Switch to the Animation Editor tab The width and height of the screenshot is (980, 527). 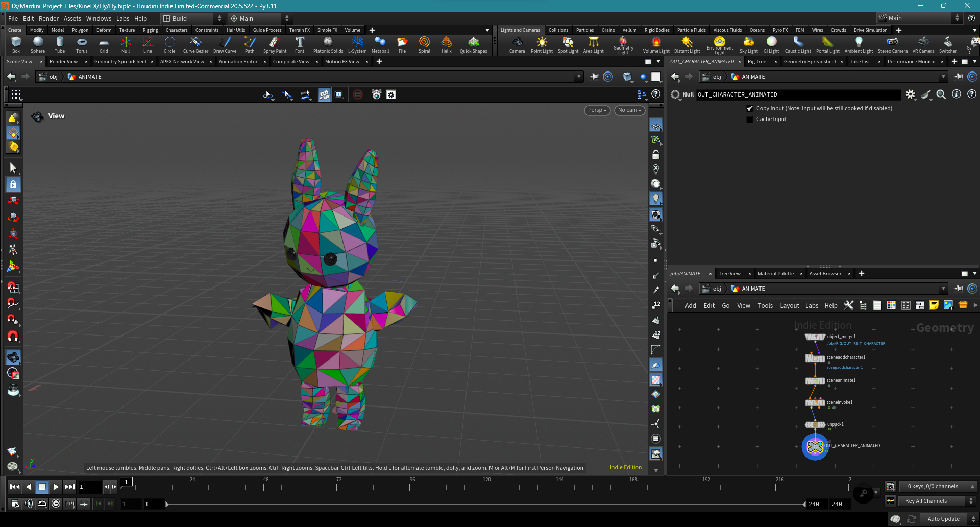coord(238,62)
